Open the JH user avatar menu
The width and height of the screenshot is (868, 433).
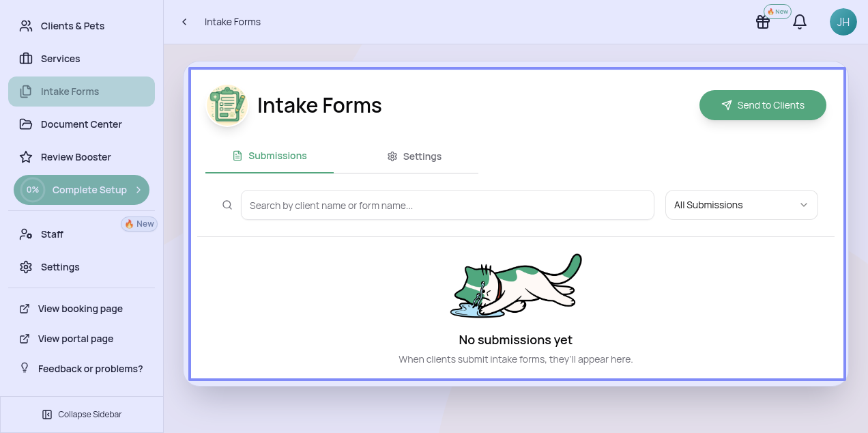(x=843, y=22)
